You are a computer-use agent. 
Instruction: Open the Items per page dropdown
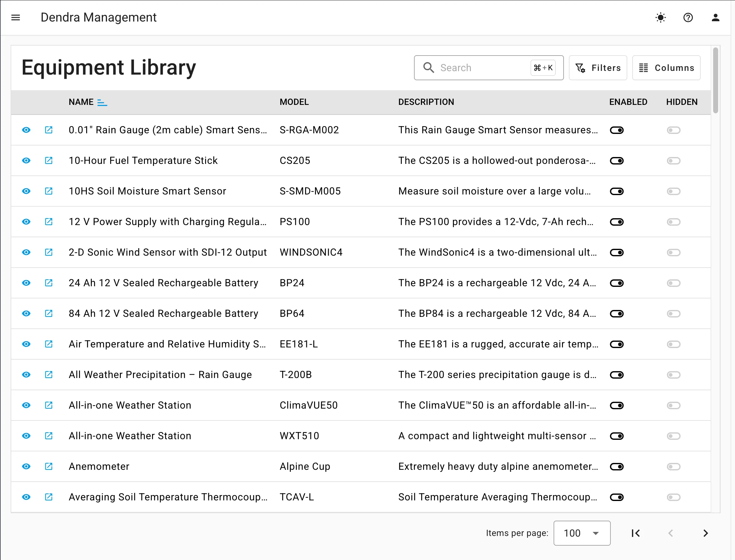point(582,533)
